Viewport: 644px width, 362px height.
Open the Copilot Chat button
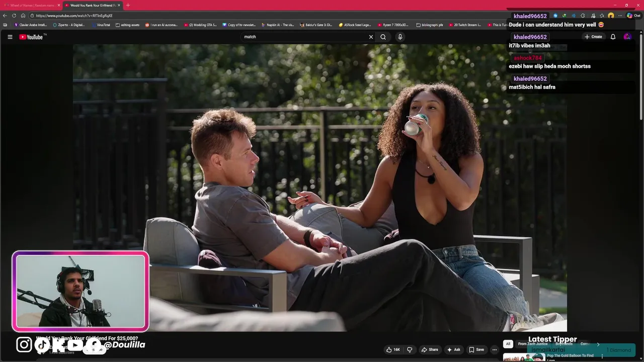click(633, 16)
